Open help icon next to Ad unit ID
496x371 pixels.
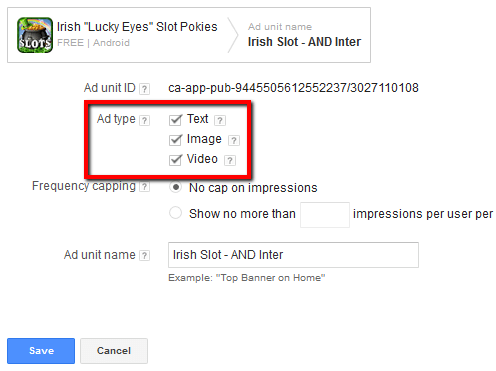pos(144,89)
